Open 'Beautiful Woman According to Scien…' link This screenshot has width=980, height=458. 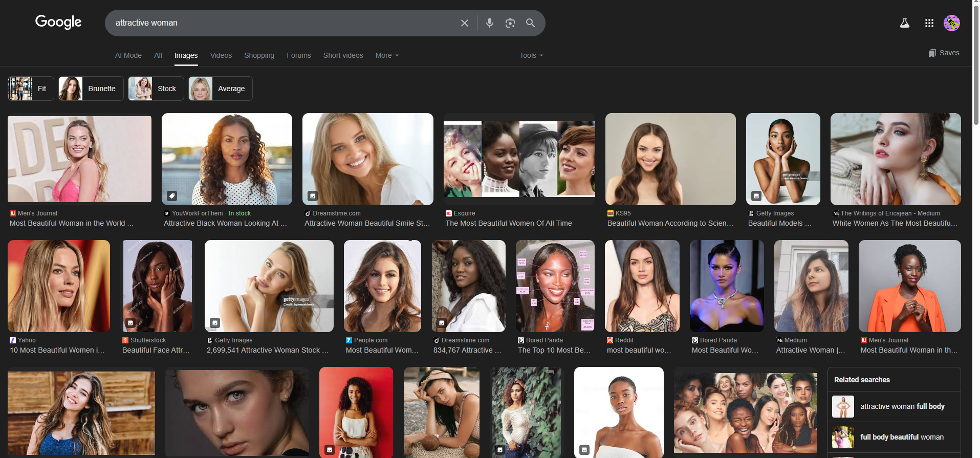[x=670, y=223]
